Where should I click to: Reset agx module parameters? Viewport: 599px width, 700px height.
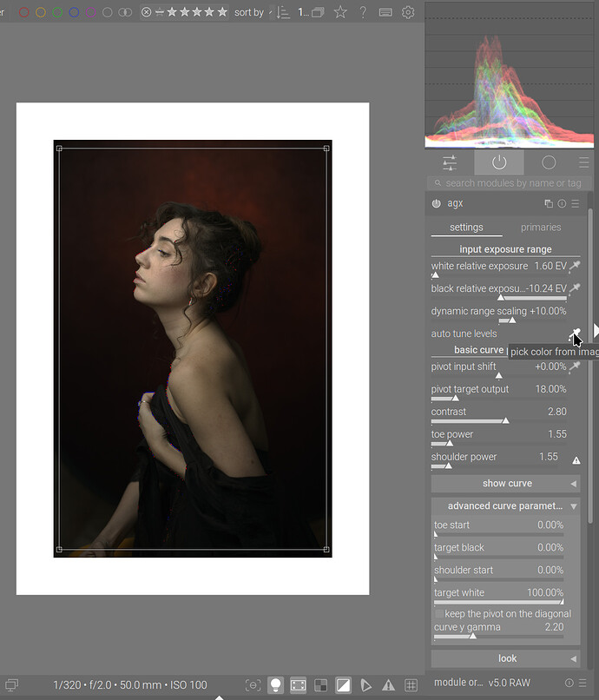pos(562,204)
